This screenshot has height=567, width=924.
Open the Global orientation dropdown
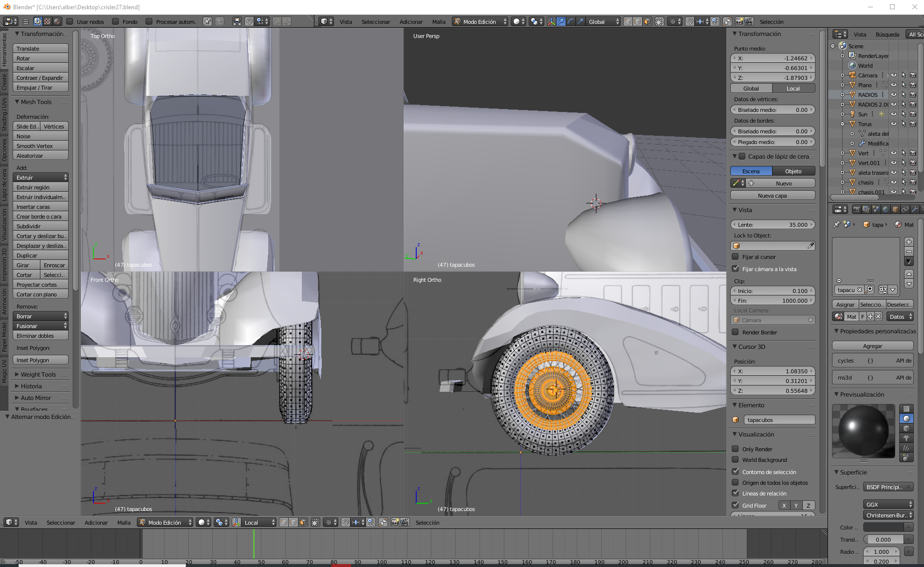pos(603,21)
